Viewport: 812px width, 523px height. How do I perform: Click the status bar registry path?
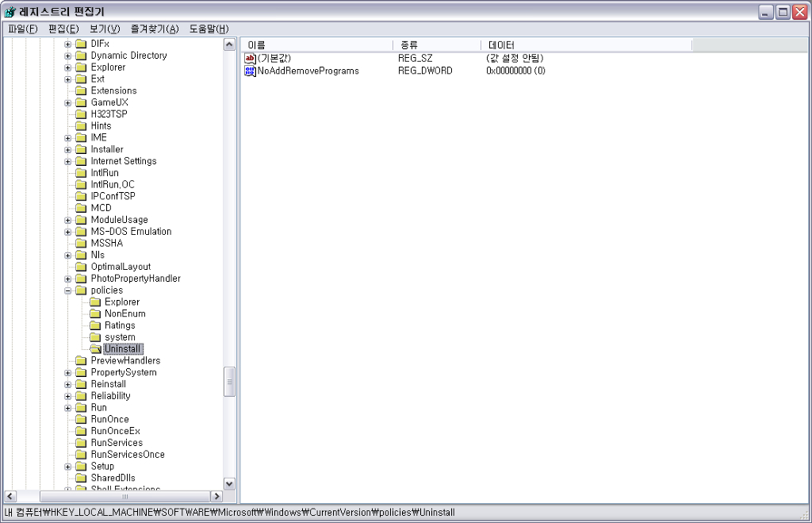click(x=229, y=513)
